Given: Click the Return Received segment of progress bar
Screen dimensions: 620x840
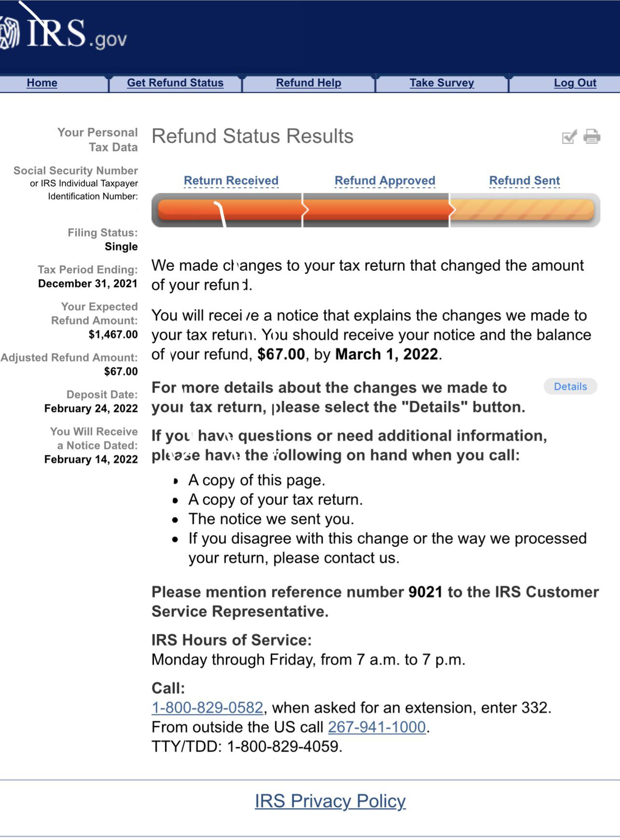Looking at the screenshot, I should 227,210.
